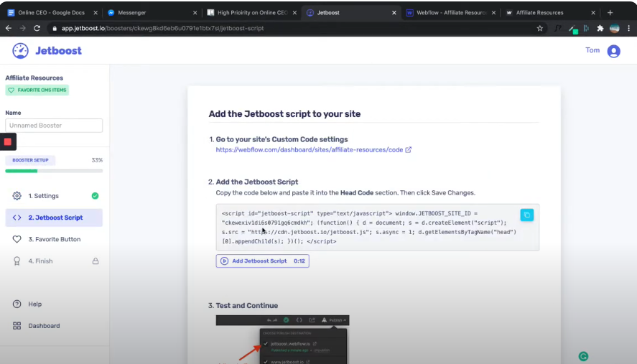Close the Jetboost browser tab
Image resolution: width=637 pixels, height=364 pixels.
(394, 13)
